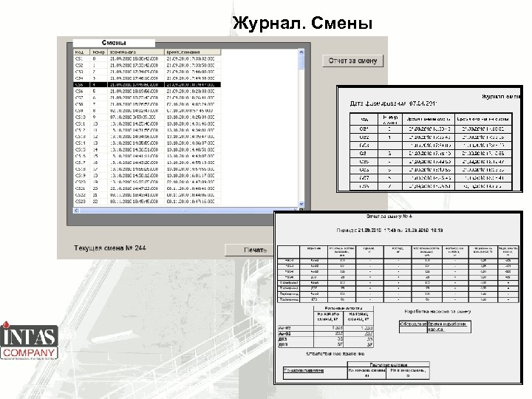The width and height of the screenshot is (532, 399).
Task: Sort by the 'Код' column header
Action: pyautogui.click(x=82, y=52)
